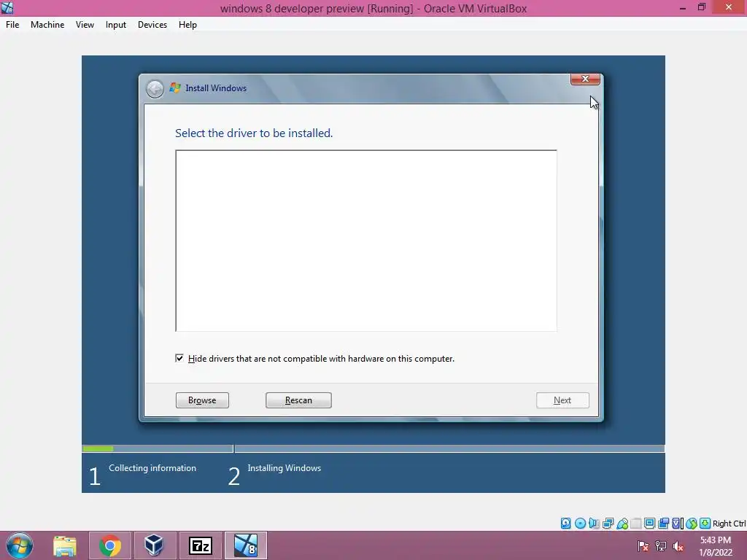
Task: Click the audio status icon in VirtualBox
Action: (x=594, y=524)
